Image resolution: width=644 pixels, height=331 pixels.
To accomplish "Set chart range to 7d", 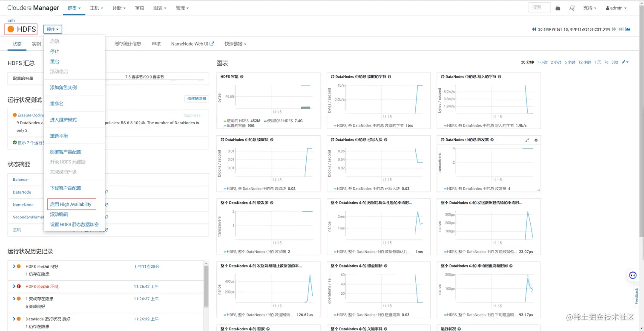I will click(606, 62).
